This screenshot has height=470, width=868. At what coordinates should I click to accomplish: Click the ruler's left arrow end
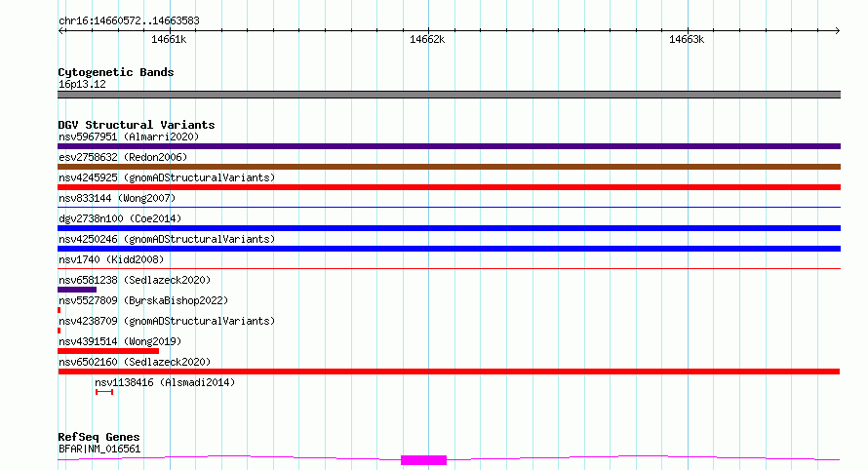click(x=61, y=31)
